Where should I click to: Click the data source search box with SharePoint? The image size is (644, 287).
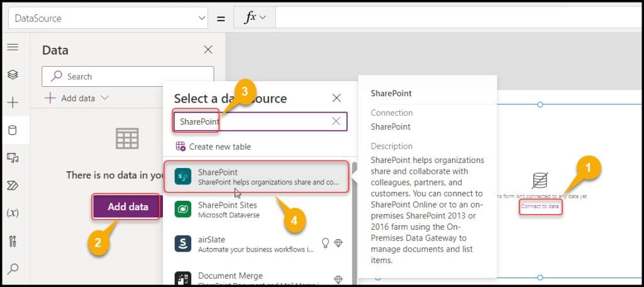260,121
